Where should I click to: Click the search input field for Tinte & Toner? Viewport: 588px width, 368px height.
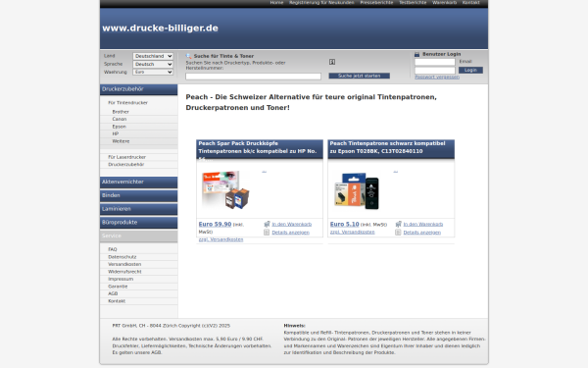pos(253,77)
